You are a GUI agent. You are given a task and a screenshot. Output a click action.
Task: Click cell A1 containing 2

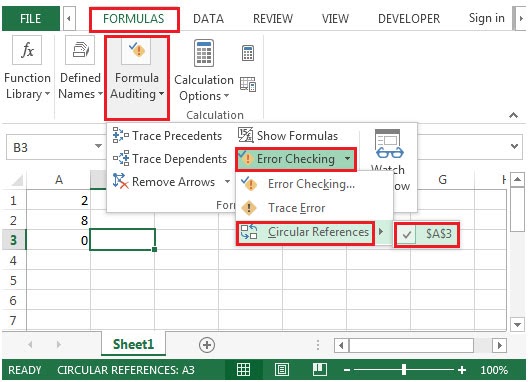(x=58, y=201)
